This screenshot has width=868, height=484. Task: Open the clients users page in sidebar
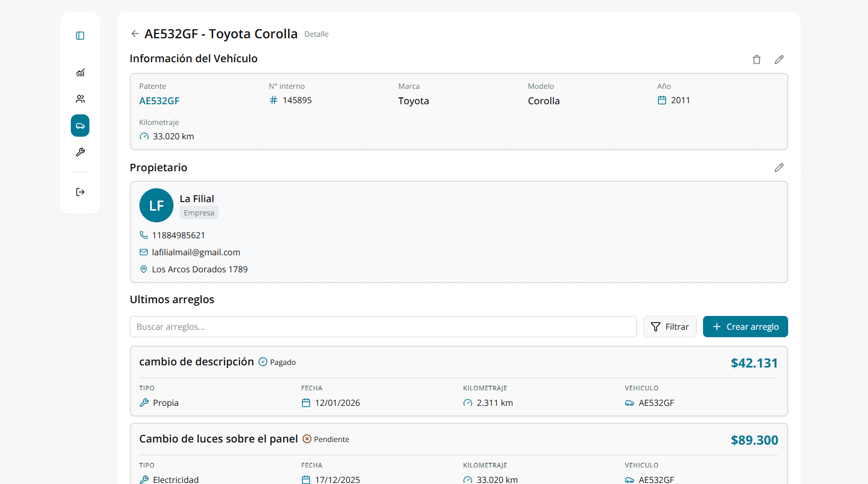80,99
